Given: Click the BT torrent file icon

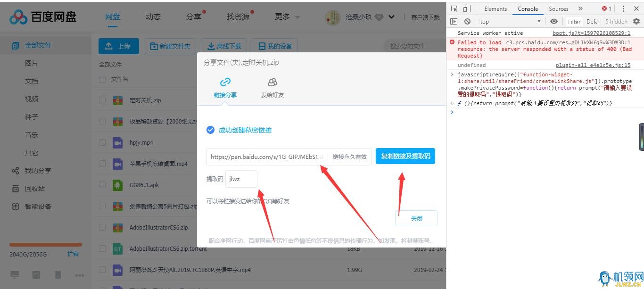Looking at the screenshot, I should pyautogui.click(x=117, y=248).
